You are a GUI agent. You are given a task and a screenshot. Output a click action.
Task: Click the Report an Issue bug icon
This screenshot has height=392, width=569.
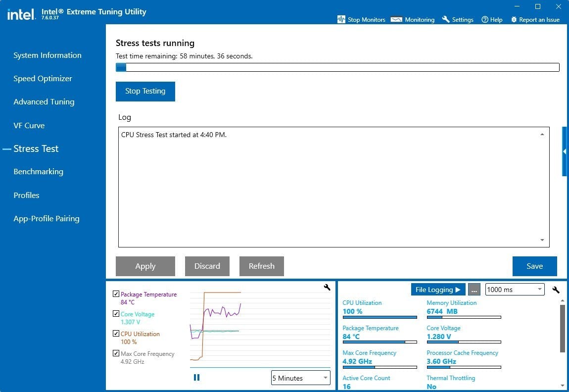(514, 20)
